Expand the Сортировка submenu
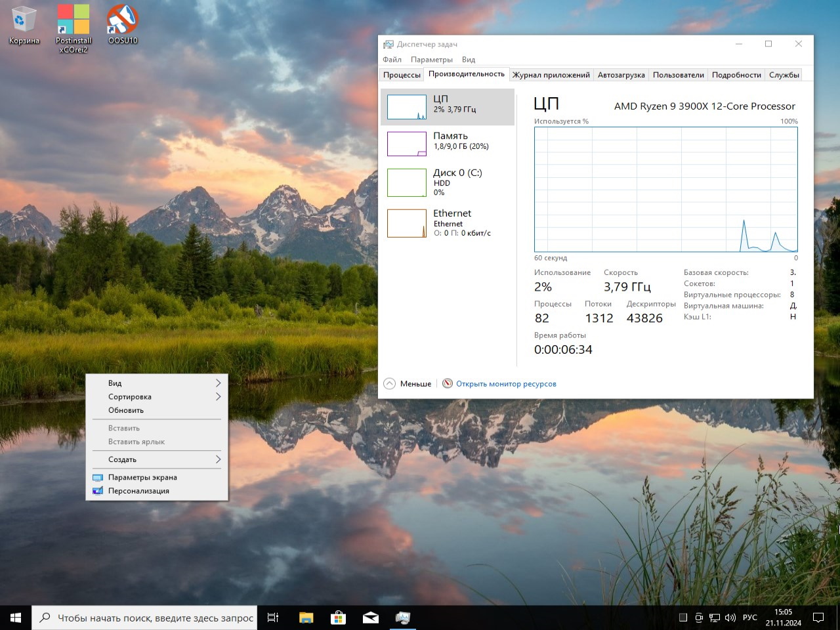Screen dimensions: 840x630 click(x=157, y=397)
